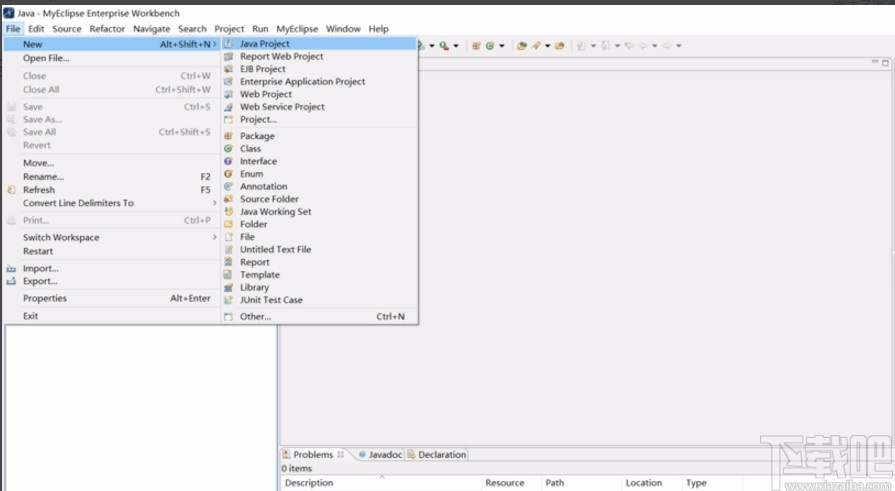
Task: Switch to the Problems tab
Action: click(313, 454)
